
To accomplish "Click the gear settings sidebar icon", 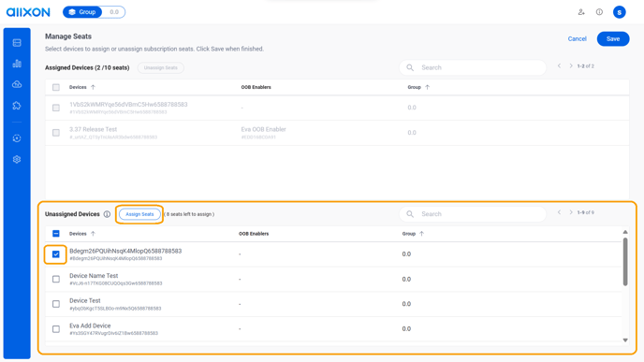I will [x=17, y=159].
